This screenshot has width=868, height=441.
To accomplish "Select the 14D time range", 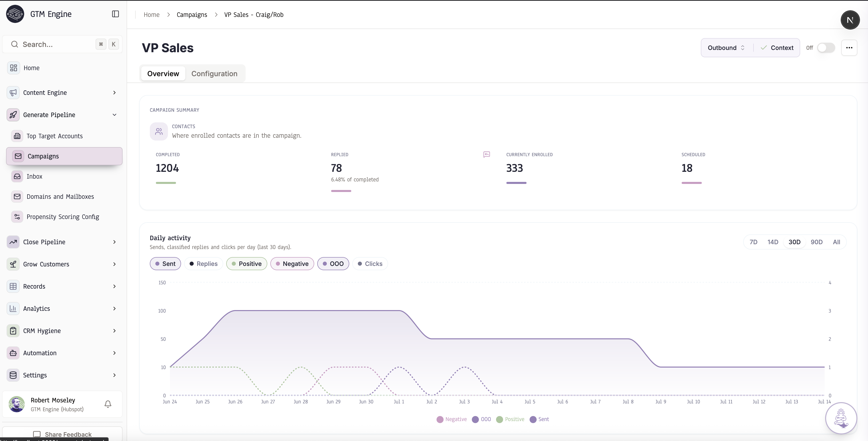I will [773, 242].
